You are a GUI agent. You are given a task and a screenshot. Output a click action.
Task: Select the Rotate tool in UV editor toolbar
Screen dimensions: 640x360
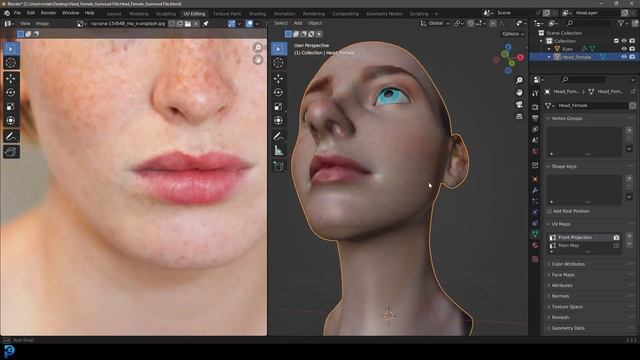11,92
